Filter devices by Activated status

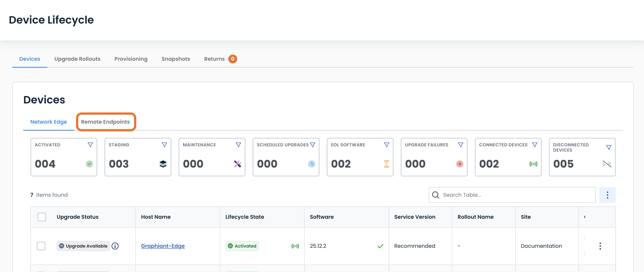90,145
